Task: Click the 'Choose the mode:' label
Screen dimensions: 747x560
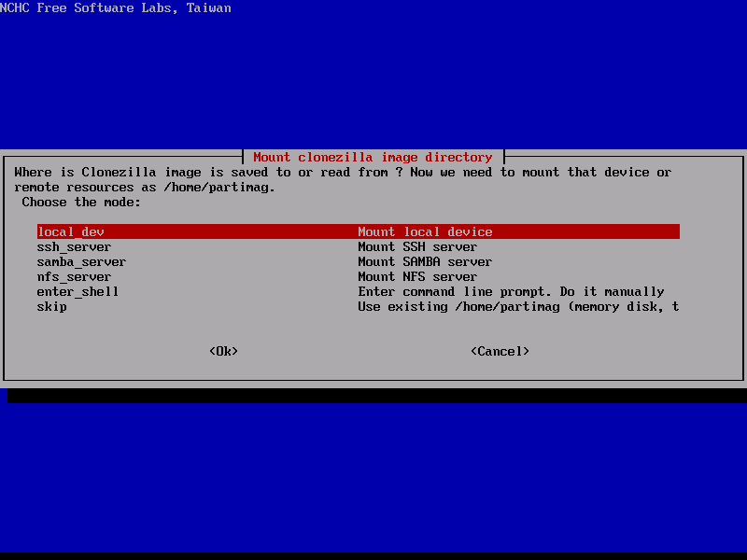Action: (81, 202)
